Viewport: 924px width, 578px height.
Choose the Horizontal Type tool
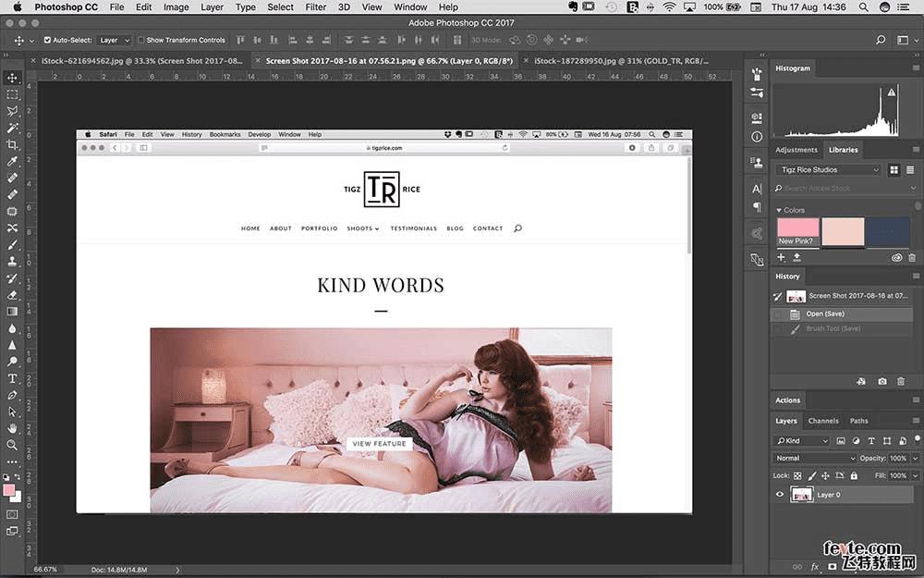[x=12, y=378]
